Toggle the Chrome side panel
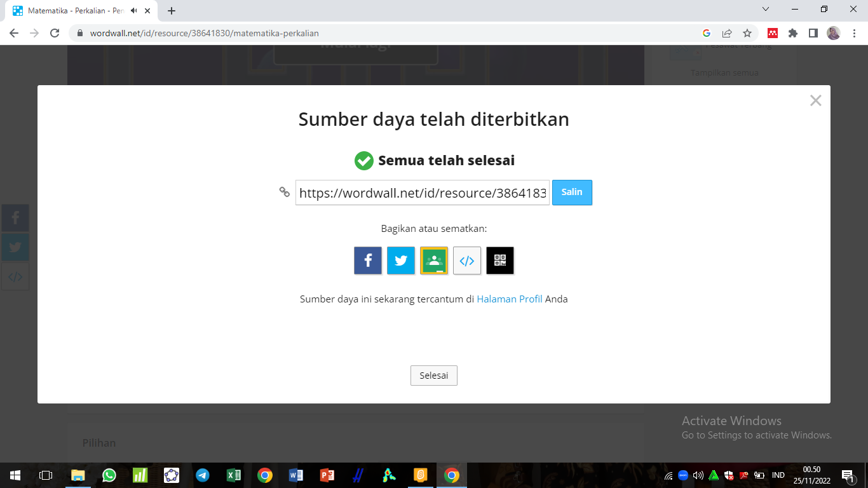The image size is (868, 488). coord(813,33)
